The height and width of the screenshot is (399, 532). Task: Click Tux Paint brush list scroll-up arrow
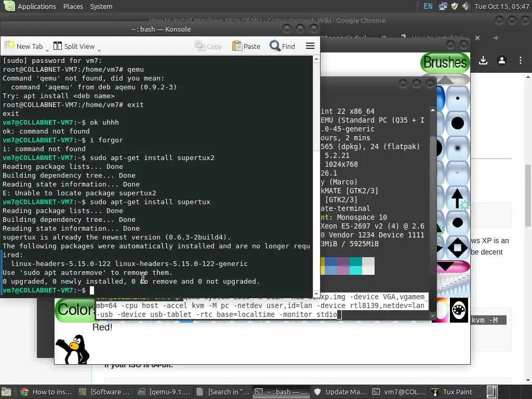445,79
